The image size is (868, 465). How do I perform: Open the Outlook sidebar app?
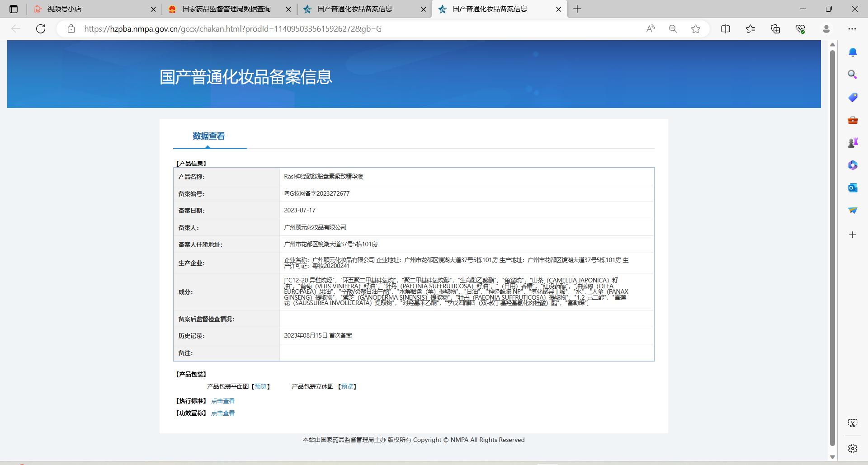tap(852, 188)
